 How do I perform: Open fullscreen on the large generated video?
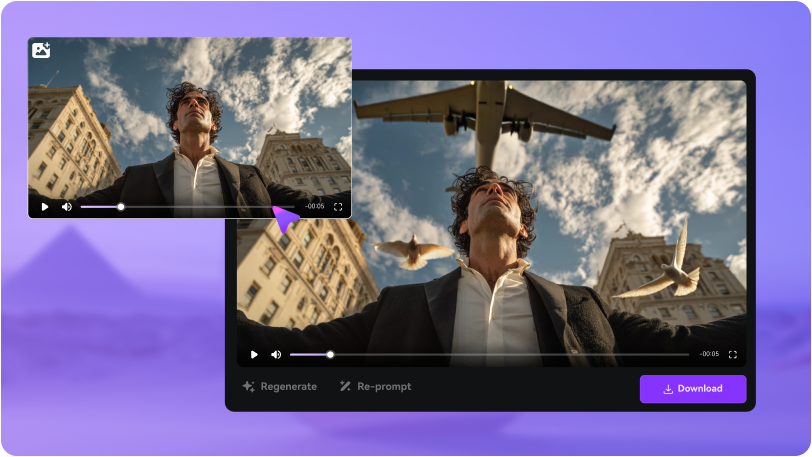click(x=733, y=354)
